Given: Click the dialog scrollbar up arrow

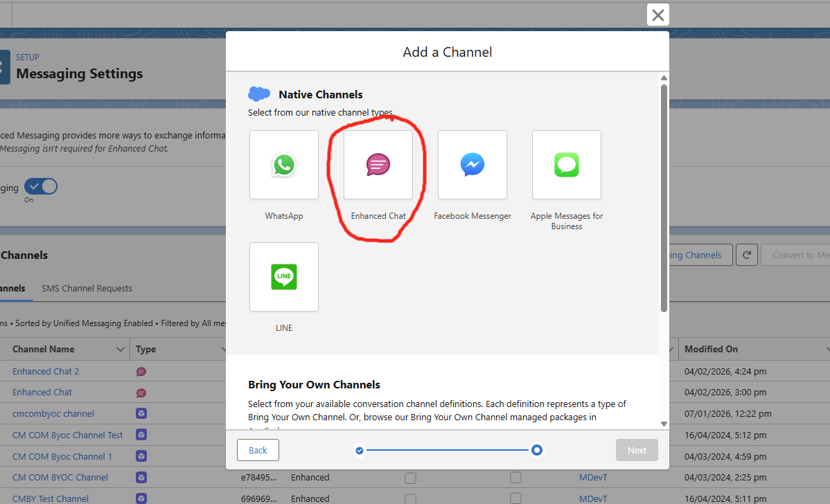Looking at the screenshot, I should pyautogui.click(x=664, y=78).
